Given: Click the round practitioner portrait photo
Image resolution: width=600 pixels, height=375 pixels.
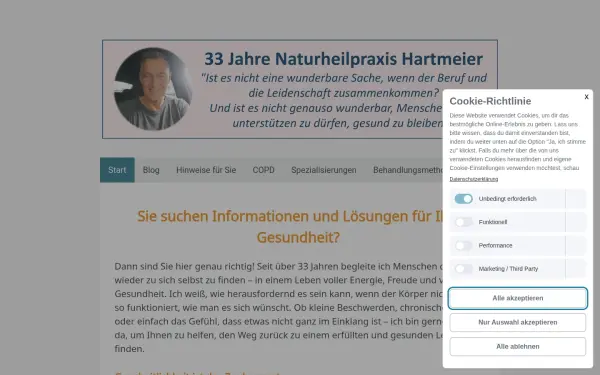Looking at the screenshot, I should coord(153,89).
